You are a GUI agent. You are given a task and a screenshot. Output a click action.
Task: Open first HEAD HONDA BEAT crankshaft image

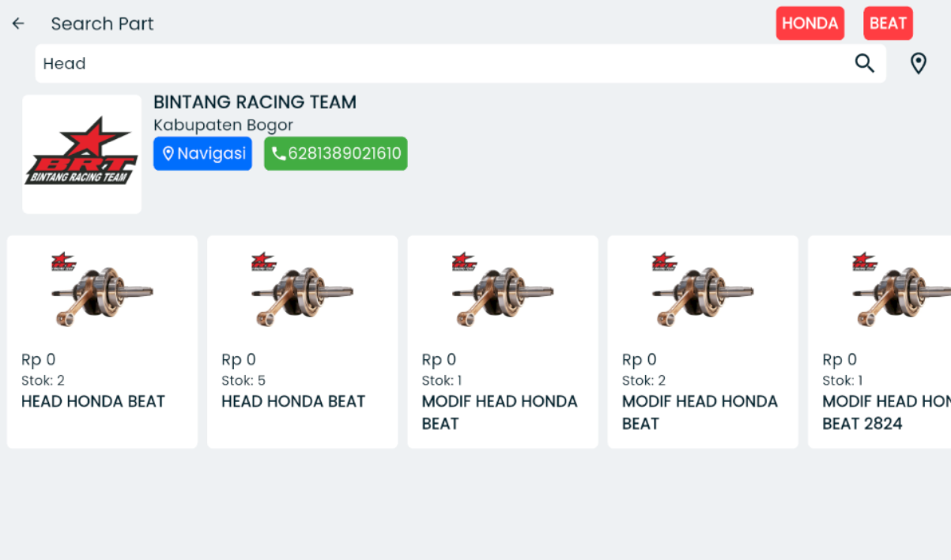(x=102, y=290)
